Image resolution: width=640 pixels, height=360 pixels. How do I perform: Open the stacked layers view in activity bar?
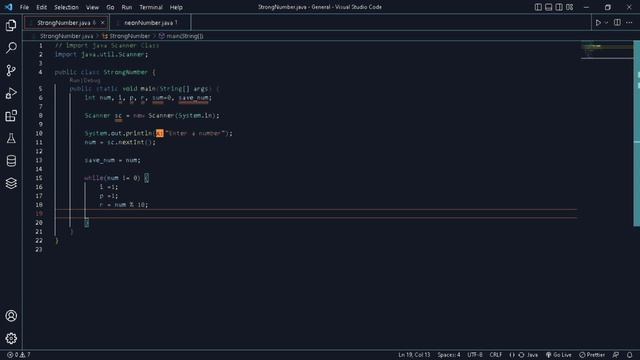11,183
